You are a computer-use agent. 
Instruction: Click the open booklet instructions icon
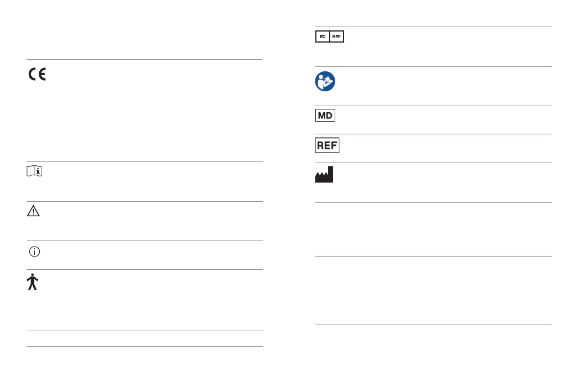point(35,172)
